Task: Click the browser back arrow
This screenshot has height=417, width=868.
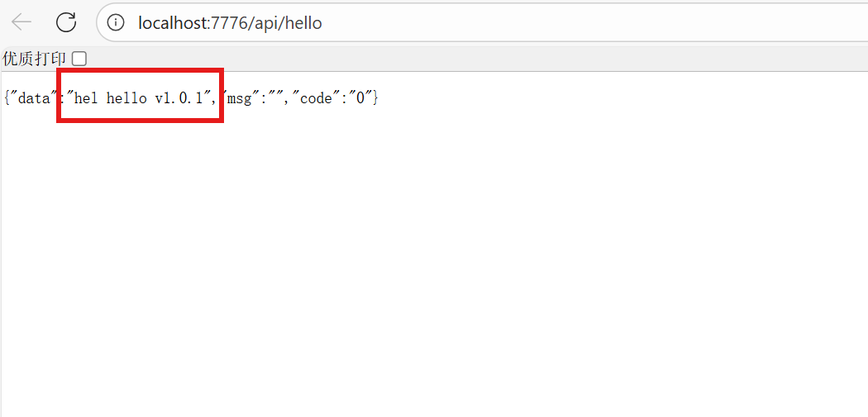Action: tap(22, 22)
